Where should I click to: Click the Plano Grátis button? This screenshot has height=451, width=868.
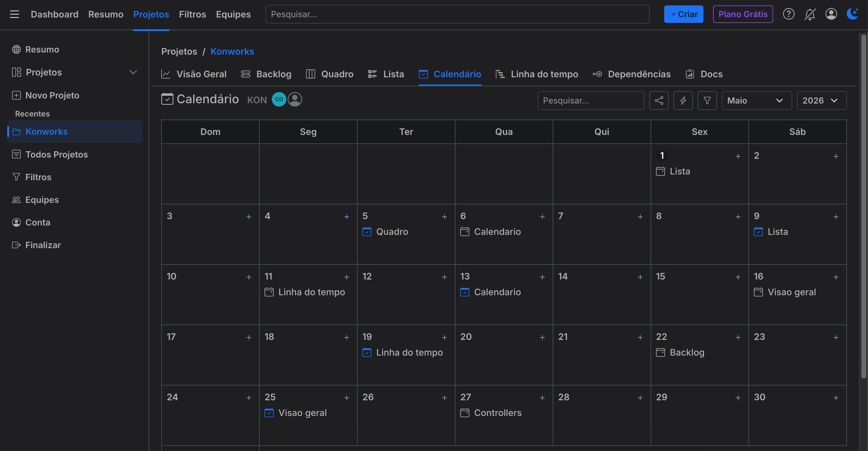743,14
